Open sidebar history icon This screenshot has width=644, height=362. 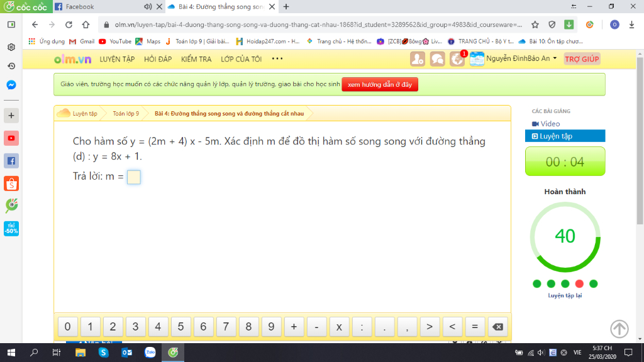coord(11,66)
